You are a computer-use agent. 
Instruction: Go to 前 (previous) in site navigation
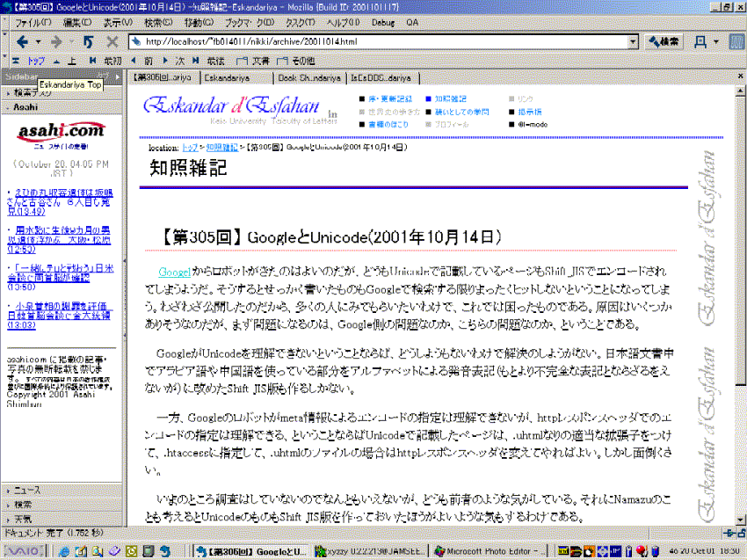142,61
